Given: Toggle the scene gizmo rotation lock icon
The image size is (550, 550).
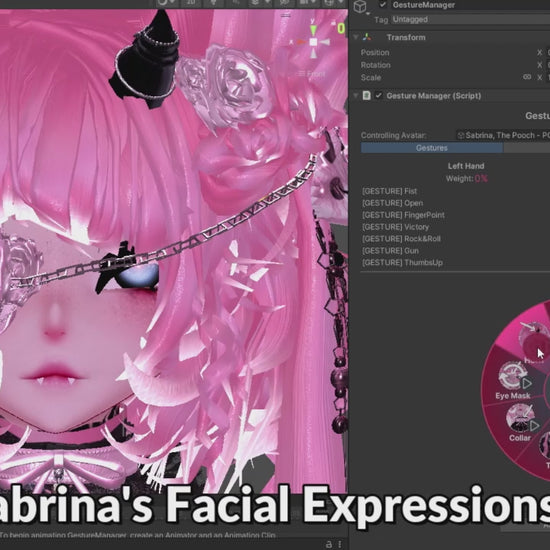Looking at the screenshot, I should [x=334, y=23].
